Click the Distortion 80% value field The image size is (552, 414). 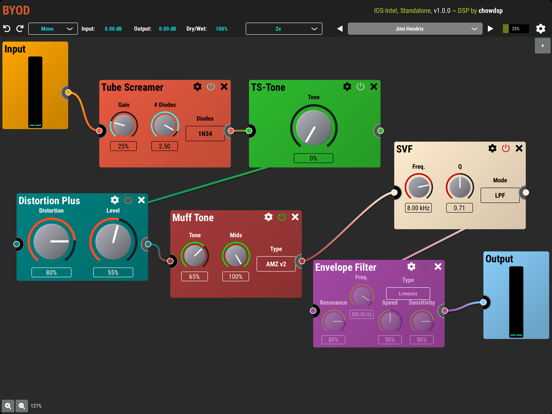click(x=51, y=272)
